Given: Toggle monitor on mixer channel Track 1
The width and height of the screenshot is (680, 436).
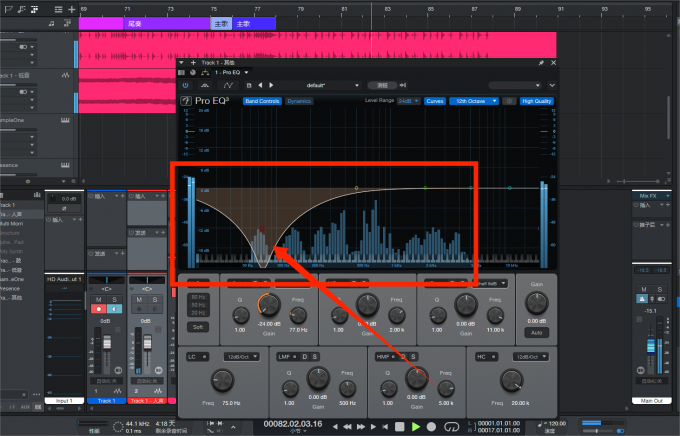Looking at the screenshot, I should pyautogui.click(x=114, y=309).
